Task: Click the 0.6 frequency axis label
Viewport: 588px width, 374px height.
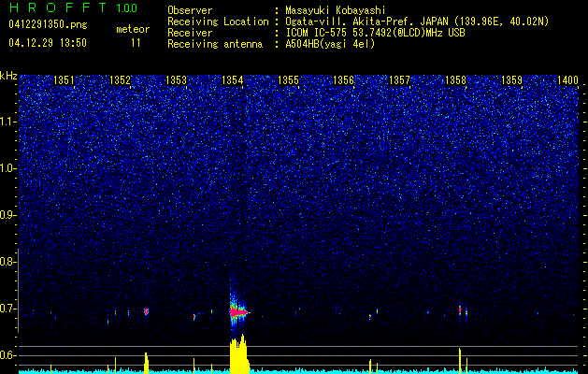Action: 8,355
